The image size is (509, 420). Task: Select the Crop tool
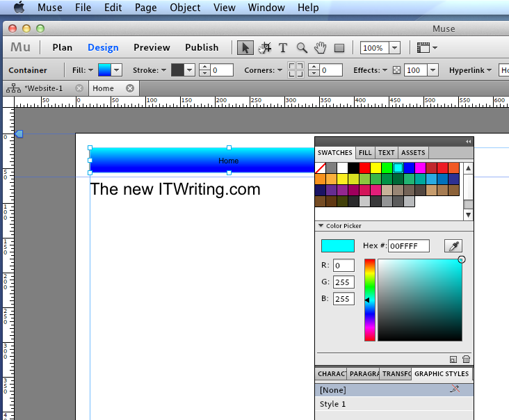(x=264, y=48)
